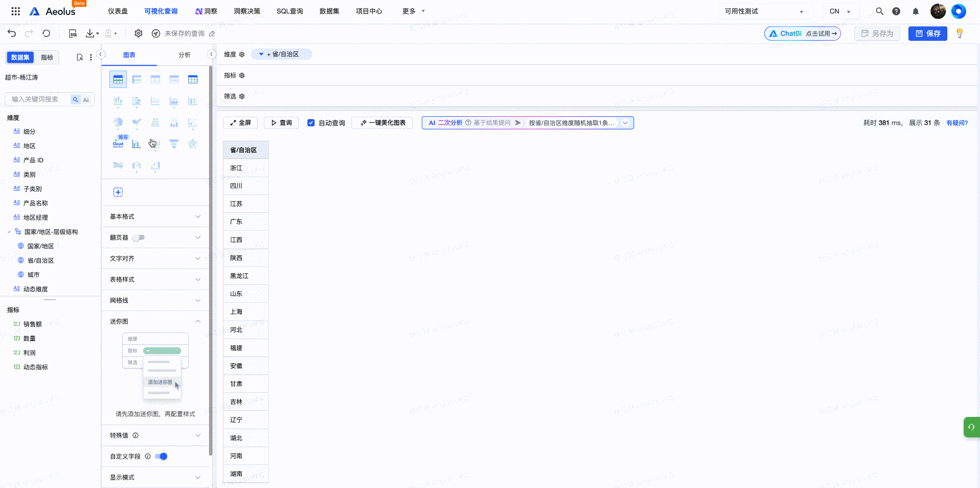The width and height of the screenshot is (980, 488).
Task: Toggle the 自定义字段 switch
Action: click(161, 456)
